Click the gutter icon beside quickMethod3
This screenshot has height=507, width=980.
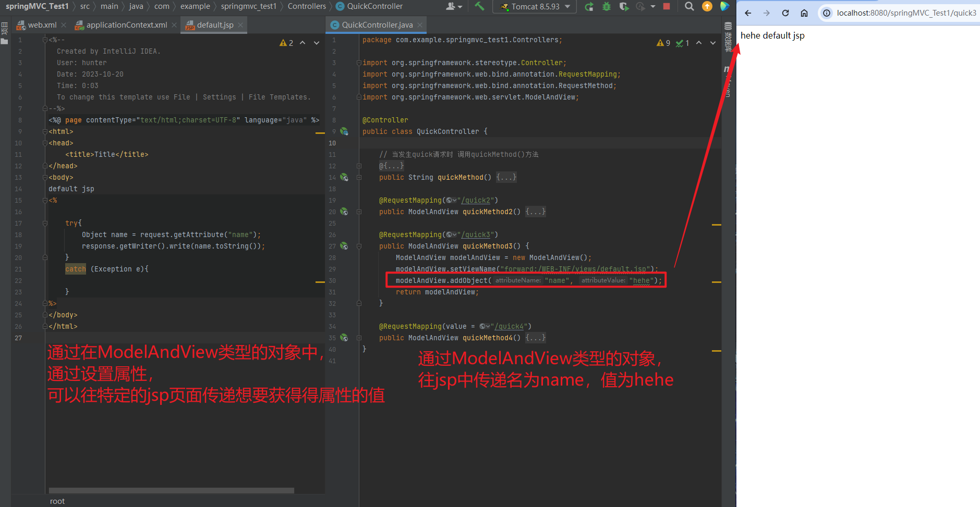click(x=344, y=246)
